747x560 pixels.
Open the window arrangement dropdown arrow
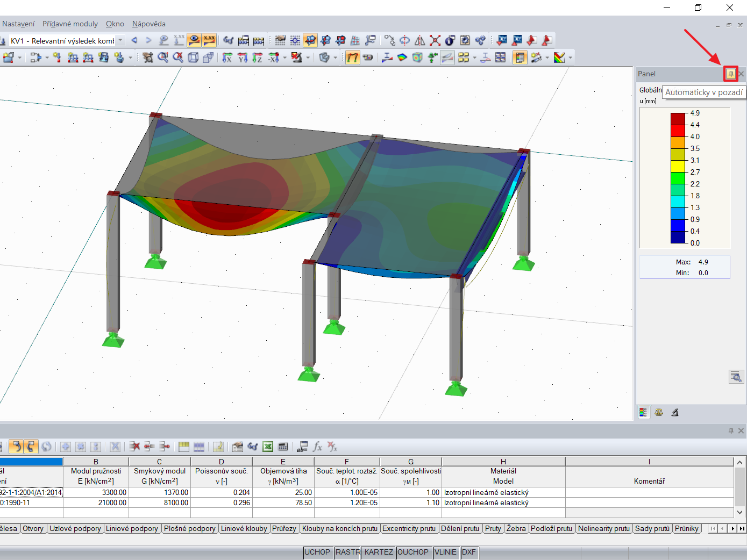click(474, 58)
